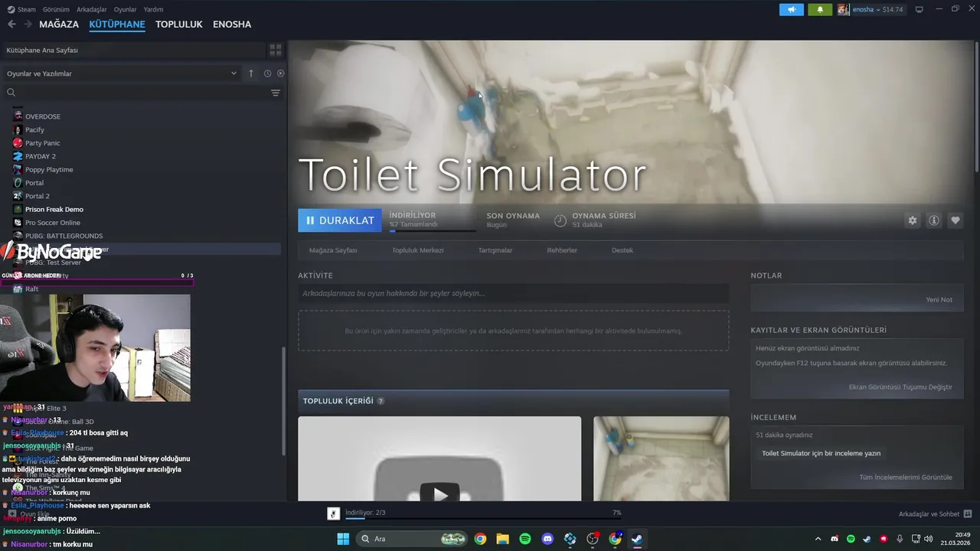Open the Görünüm menu
Viewport: 980px width, 551px height.
pyautogui.click(x=56, y=9)
